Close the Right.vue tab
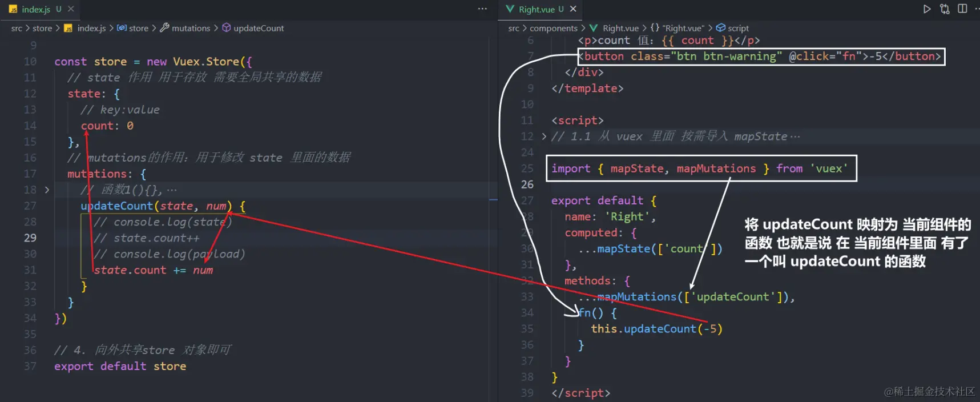Image resolution: width=980 pixels, height=402 pixels. click(x=573, y=9)
